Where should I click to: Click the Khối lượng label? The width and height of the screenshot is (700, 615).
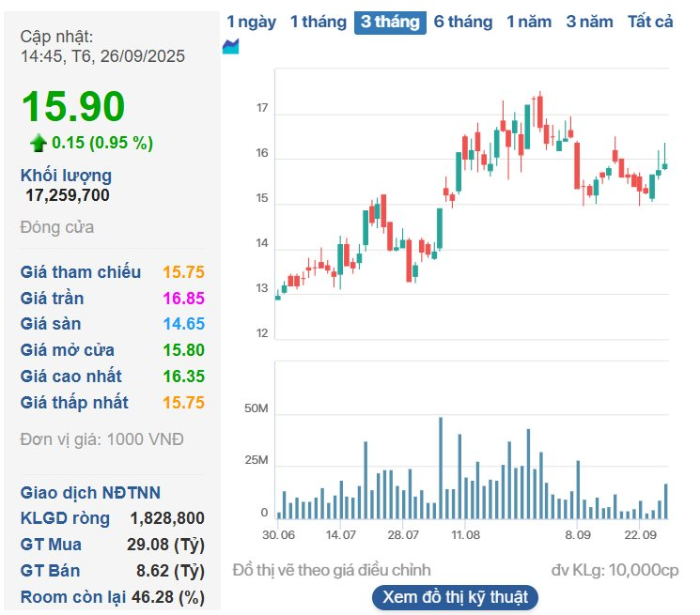[x=66, y=175]
